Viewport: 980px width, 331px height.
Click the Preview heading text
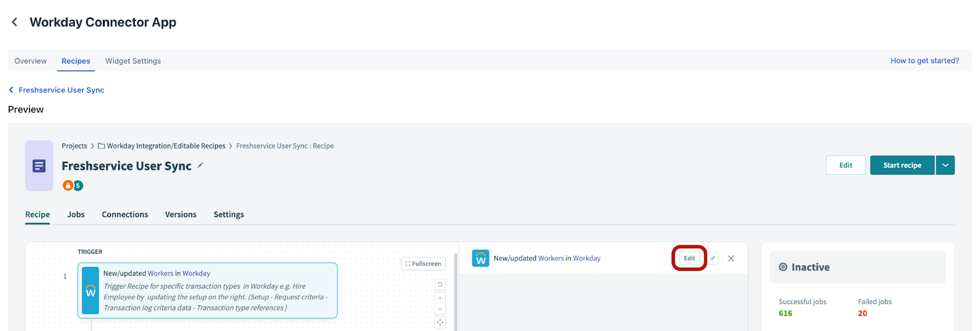point(26,110)
